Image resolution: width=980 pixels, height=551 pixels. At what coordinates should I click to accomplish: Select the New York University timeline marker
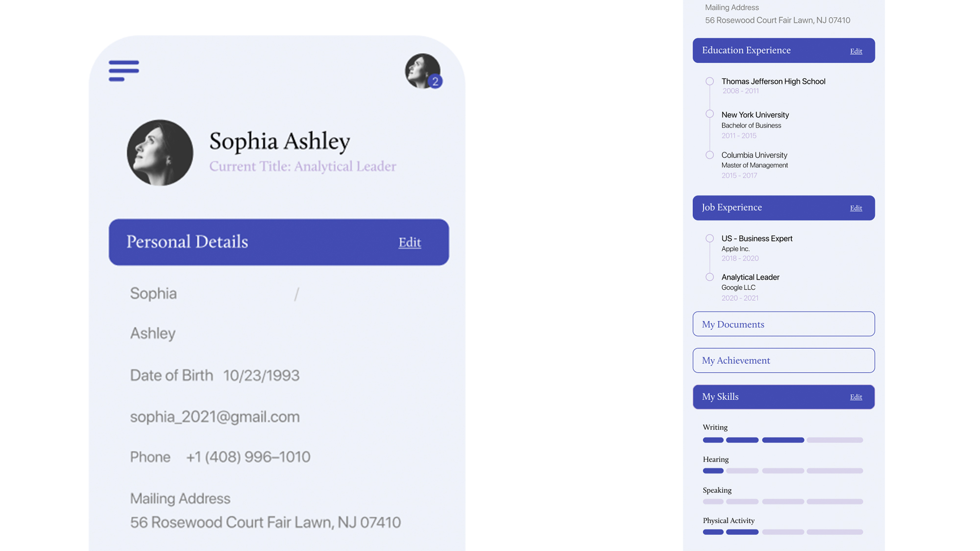(710, 114)
